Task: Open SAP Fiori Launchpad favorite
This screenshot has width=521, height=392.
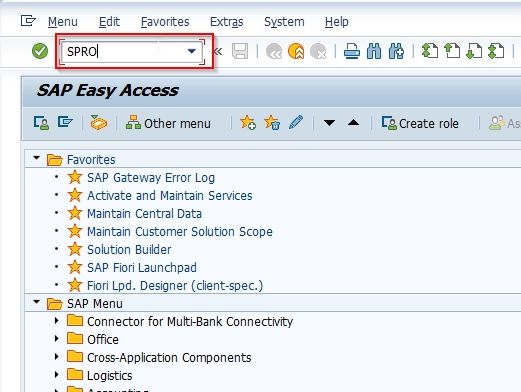Action: [x=142, y=268]
